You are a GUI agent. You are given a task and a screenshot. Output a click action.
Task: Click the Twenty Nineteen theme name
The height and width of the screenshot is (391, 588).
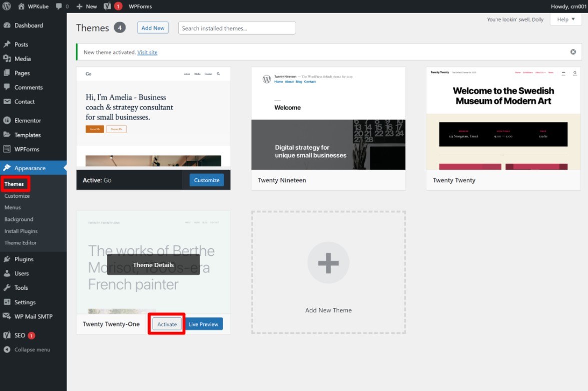tap(282, 180)
